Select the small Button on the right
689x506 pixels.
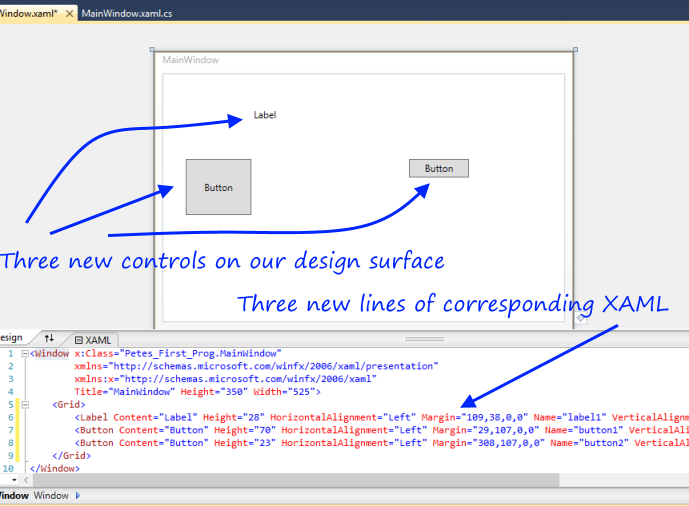coord(438,169)
